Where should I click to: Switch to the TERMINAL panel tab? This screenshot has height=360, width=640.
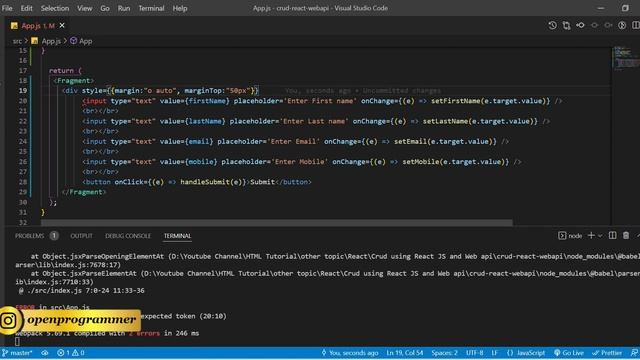[177, 236]
